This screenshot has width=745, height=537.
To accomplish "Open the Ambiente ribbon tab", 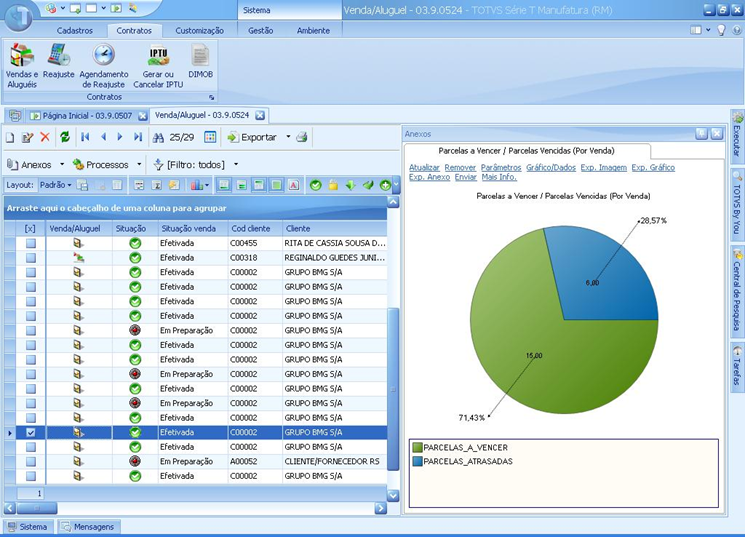I will [x=313, y=30].
